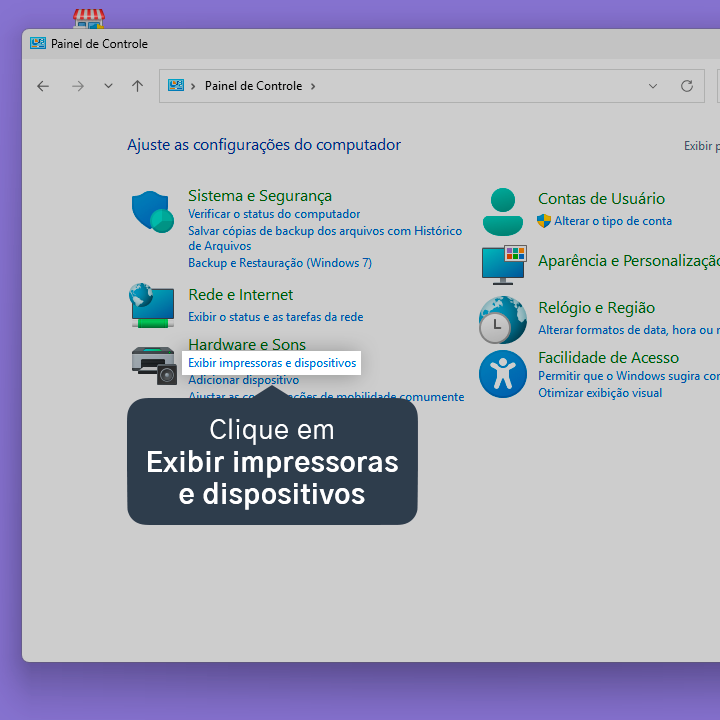Open the store icon on the desktop
The width and height of the screenshot is (720, 720).
pyautogui.click(x=89, y=19)
